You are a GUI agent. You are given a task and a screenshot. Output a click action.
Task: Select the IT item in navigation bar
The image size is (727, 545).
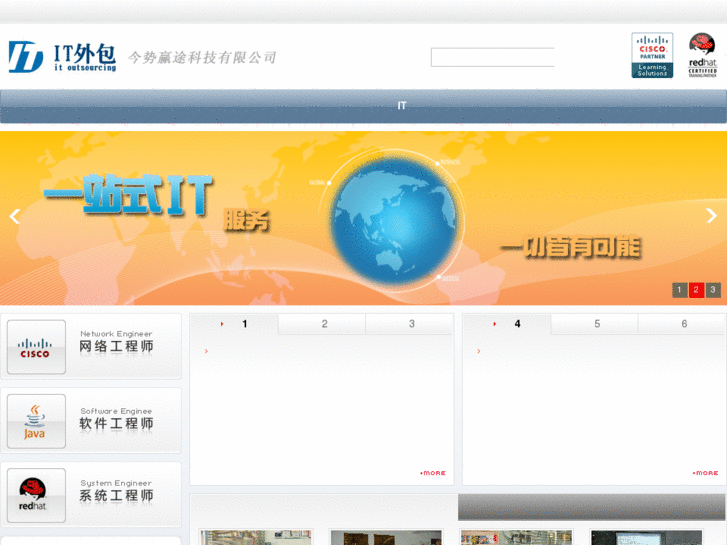coord(402,106)
